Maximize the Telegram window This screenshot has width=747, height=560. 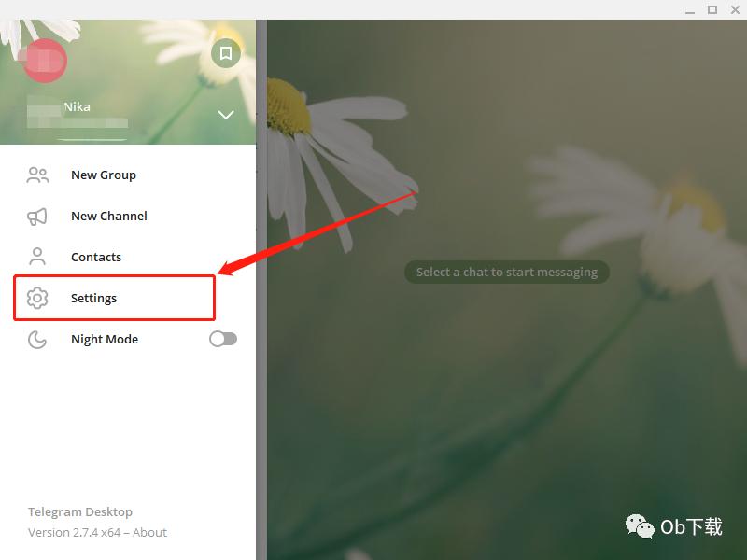(x=712, y=9)
